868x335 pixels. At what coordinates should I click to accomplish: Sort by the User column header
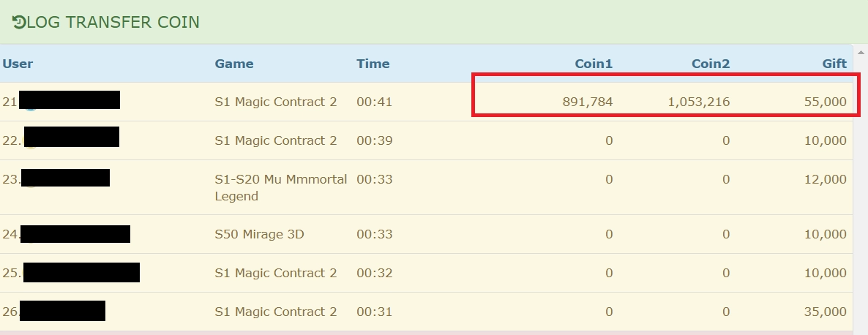[x=18, y=64]
